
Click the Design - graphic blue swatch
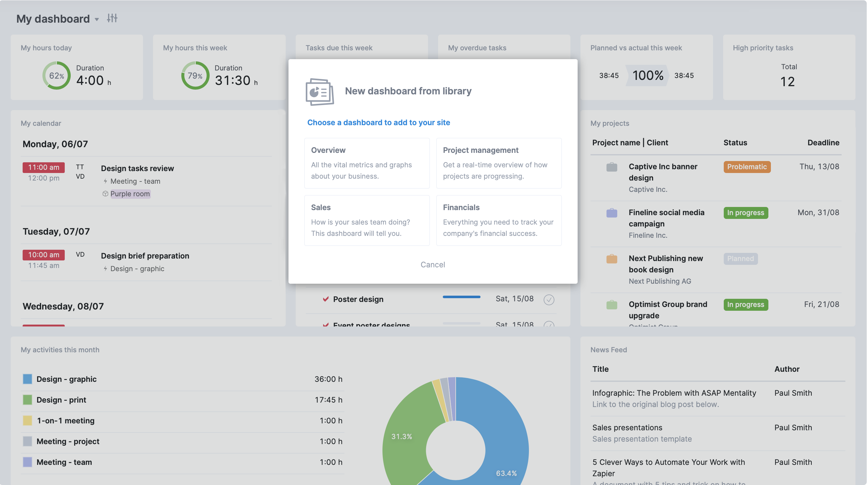coord(27,379)
